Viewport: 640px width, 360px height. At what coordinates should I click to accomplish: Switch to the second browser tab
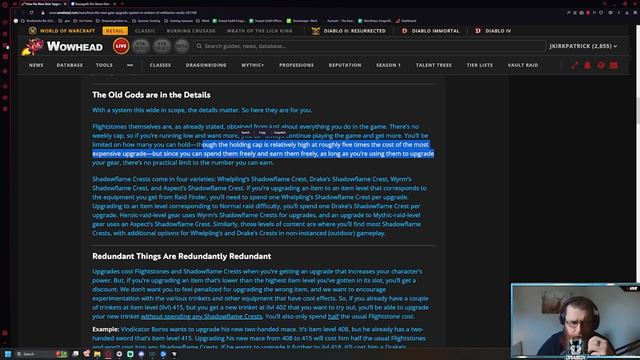click(x=93, y=4)
